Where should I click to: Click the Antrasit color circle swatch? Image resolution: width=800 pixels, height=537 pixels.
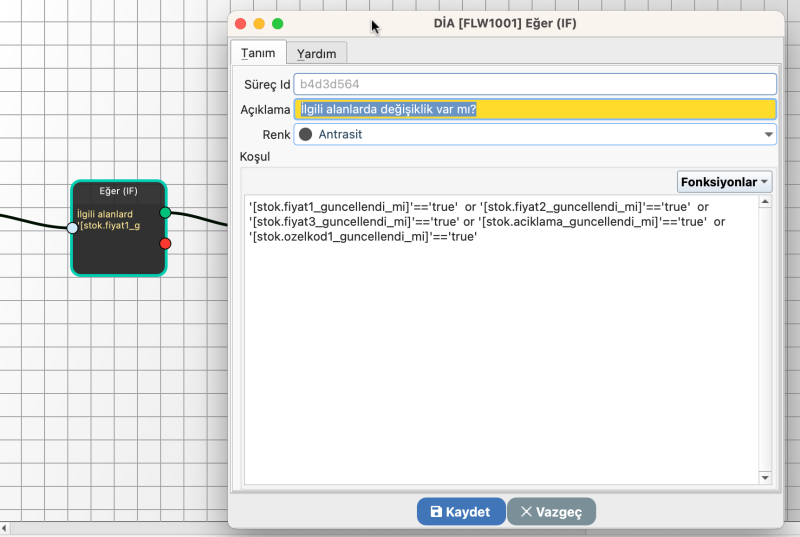tap(305, 134)
